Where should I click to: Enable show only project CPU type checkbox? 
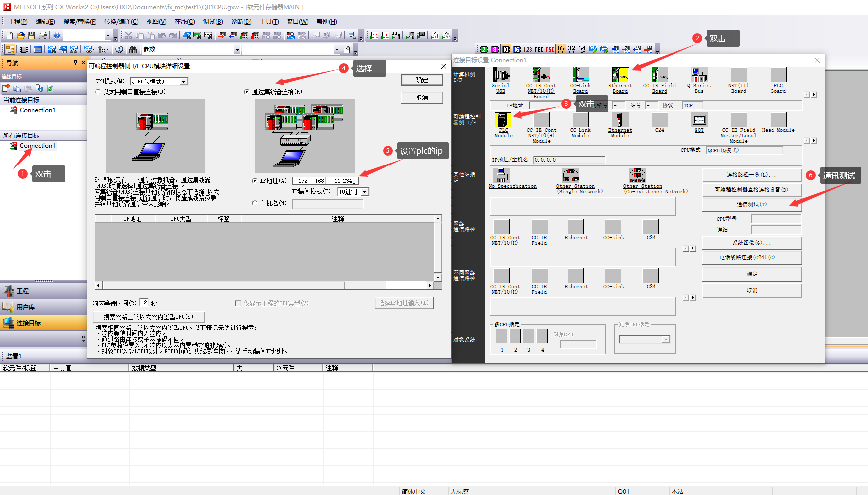click(238, 303)
